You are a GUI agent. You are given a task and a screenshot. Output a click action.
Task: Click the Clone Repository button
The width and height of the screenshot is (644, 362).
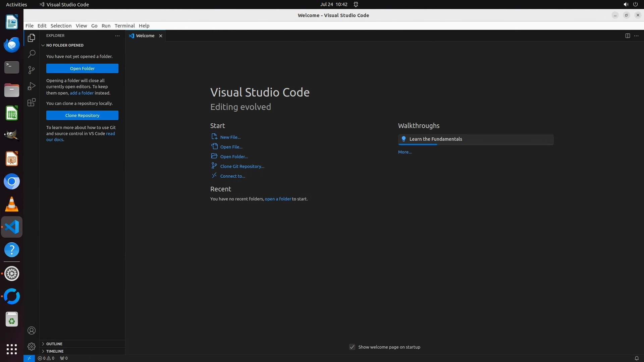(x=82, y=115)
